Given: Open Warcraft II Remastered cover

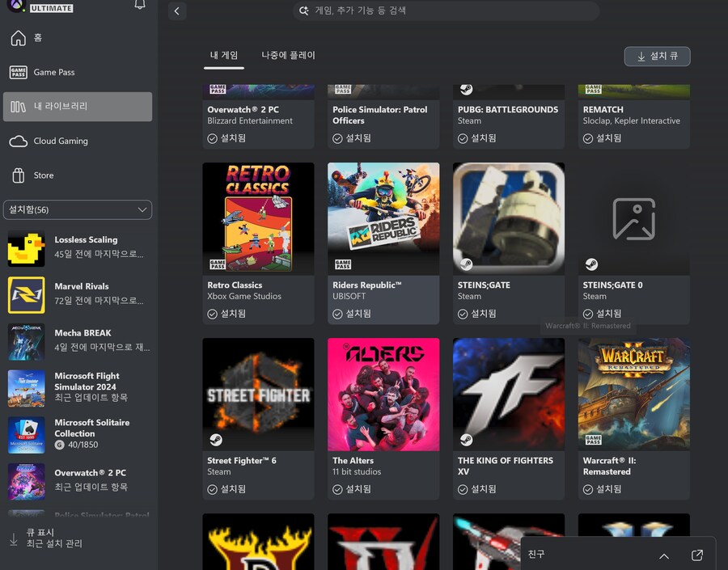Looking at the screenshot, I should (633, 394).
